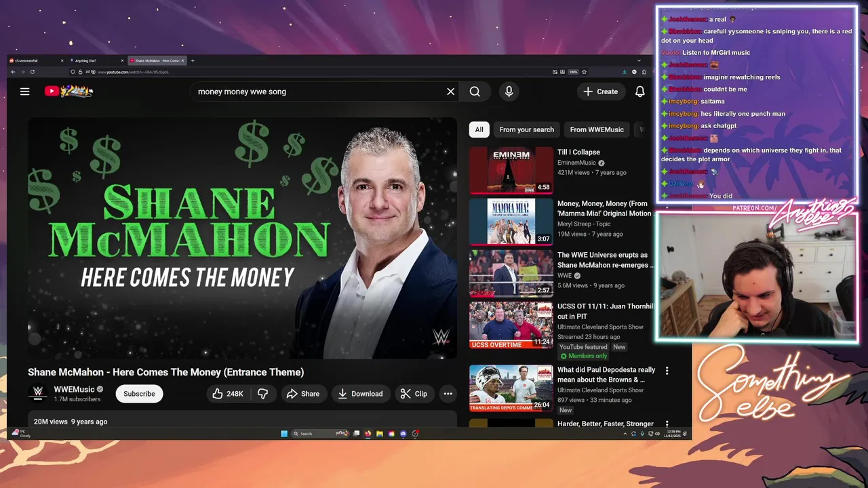Click 'Ultimate Cleveland Sports Show' under UCSS OT
868x488 pixels.
pyautogui.click(x=600, y=327)
